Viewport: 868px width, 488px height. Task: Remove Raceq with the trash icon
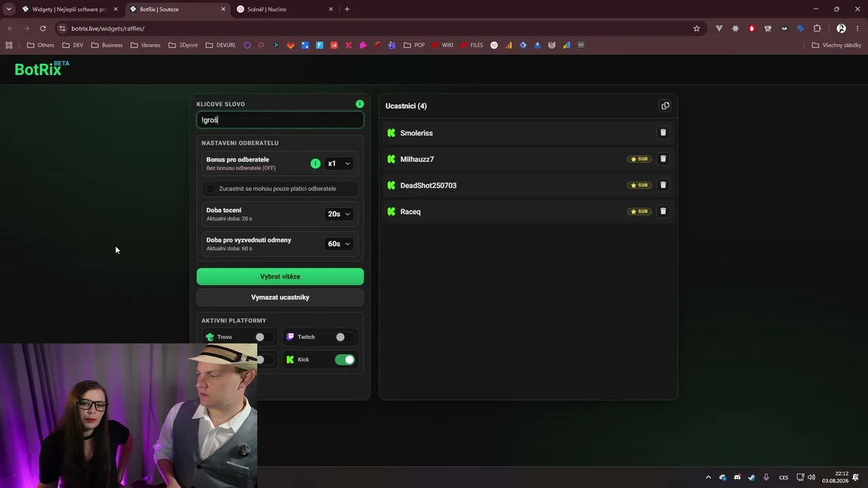click(x=663, y=211)
